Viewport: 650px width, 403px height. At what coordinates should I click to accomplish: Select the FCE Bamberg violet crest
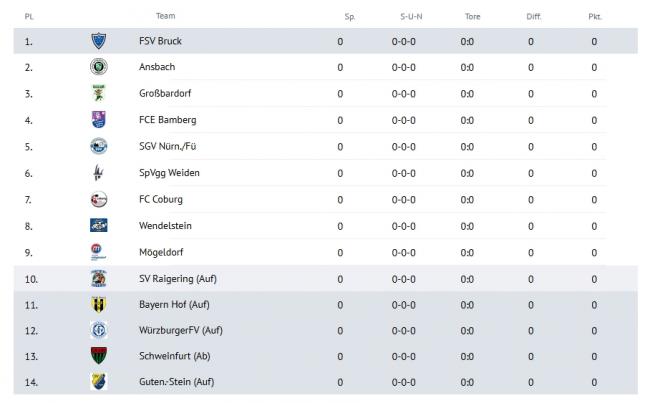pyautogui.click(x=99, y=119)
